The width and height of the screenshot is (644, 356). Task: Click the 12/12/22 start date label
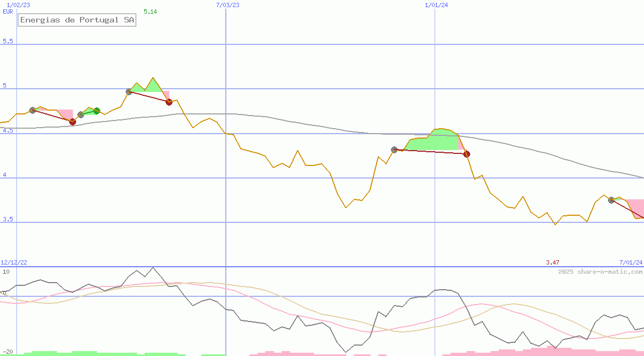click(14, 263)
